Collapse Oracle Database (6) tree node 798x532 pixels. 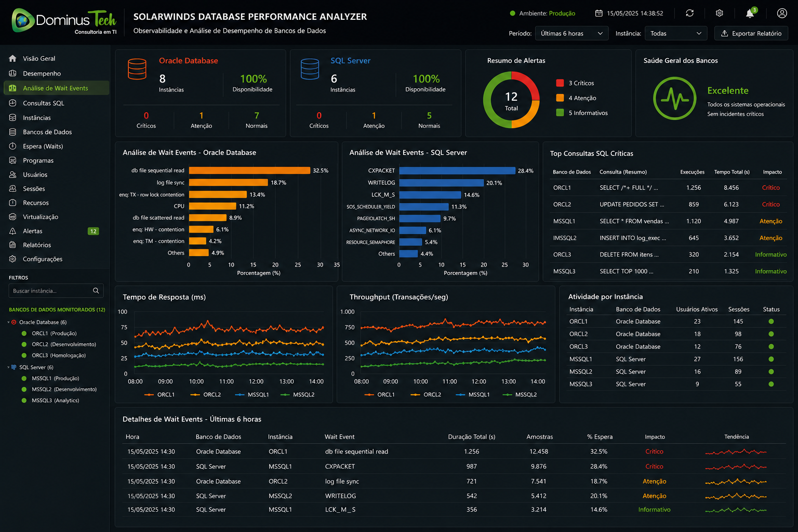(9, 322)
